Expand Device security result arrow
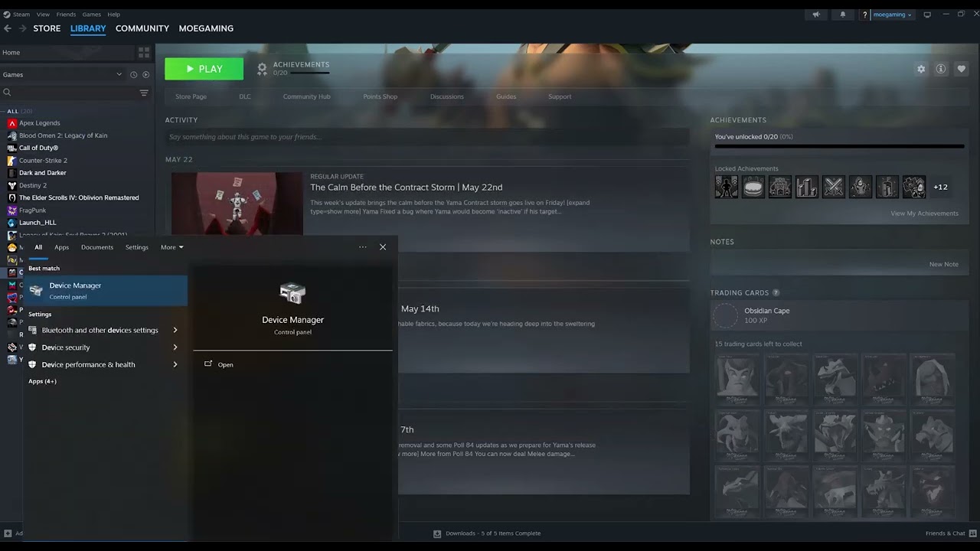 [x=175, y=347]
